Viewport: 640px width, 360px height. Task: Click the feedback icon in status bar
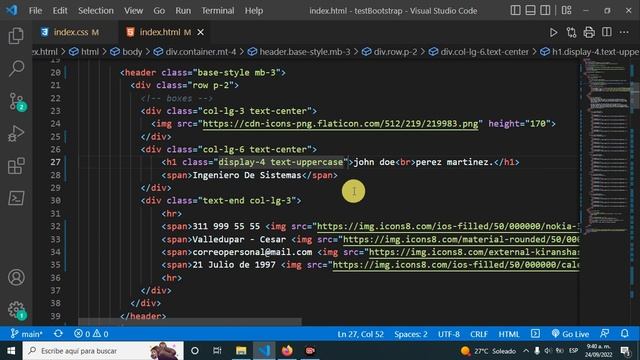[x=604, y=333]
